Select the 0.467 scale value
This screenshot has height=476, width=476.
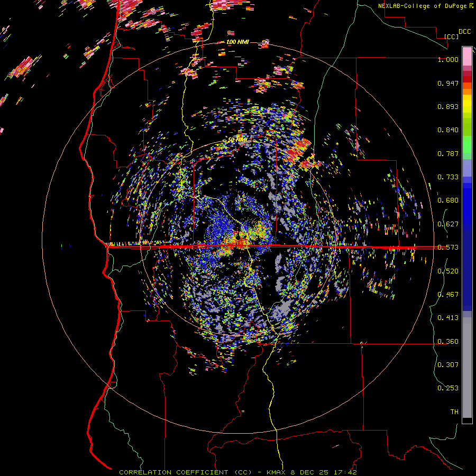pyautogui.click(x=448, y=295)
